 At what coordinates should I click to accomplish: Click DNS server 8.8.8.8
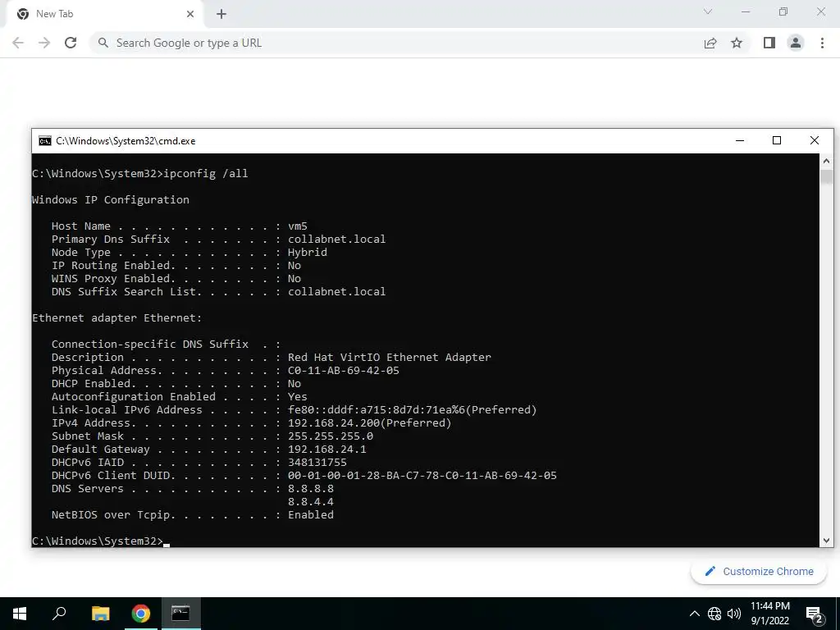311,489
